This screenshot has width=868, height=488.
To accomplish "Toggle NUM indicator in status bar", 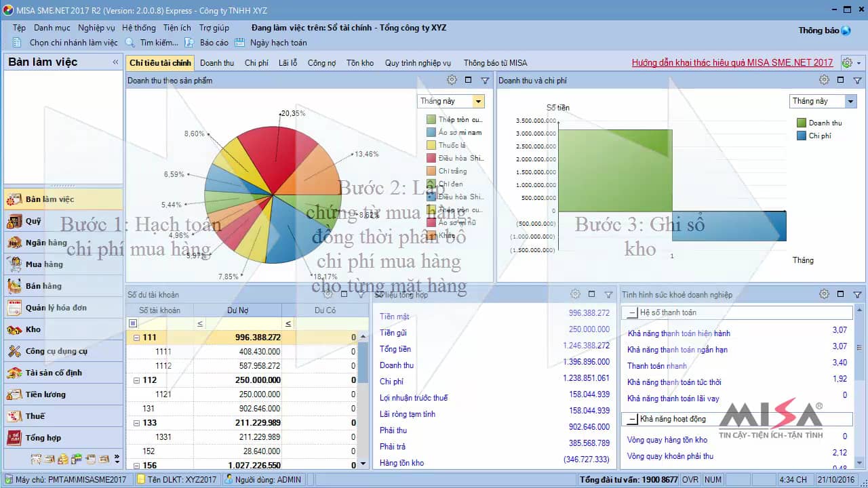I will (713, 479).
